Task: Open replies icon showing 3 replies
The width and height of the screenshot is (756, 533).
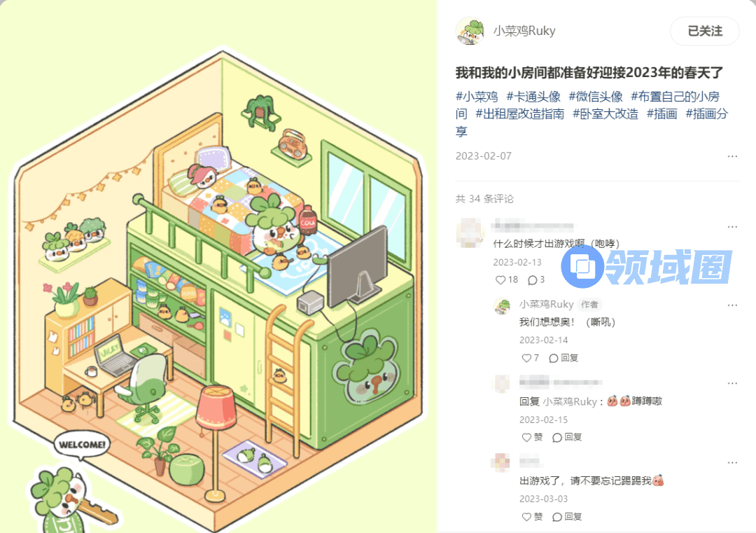Action: pyautogui.click(x=536, y=279)
